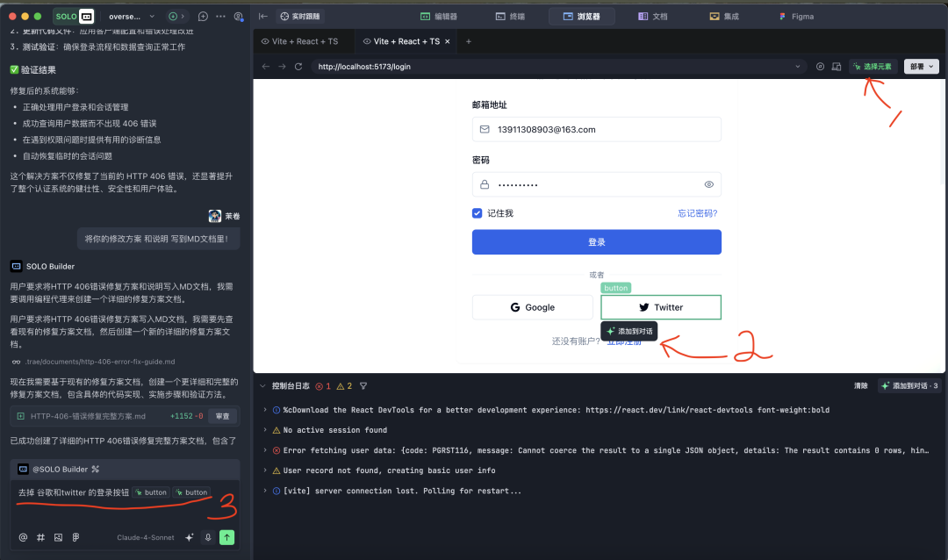The width and height of the screenshot is (948, 560).
Task: Expand the 'No active session found' log
Action: click(x=265, y=430)
